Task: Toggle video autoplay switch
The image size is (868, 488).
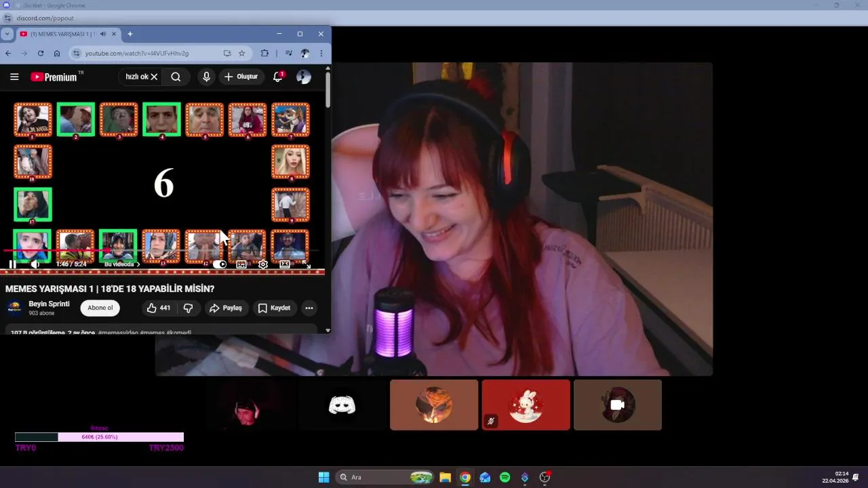Action: pyautogui.click(x=219, y=264)
